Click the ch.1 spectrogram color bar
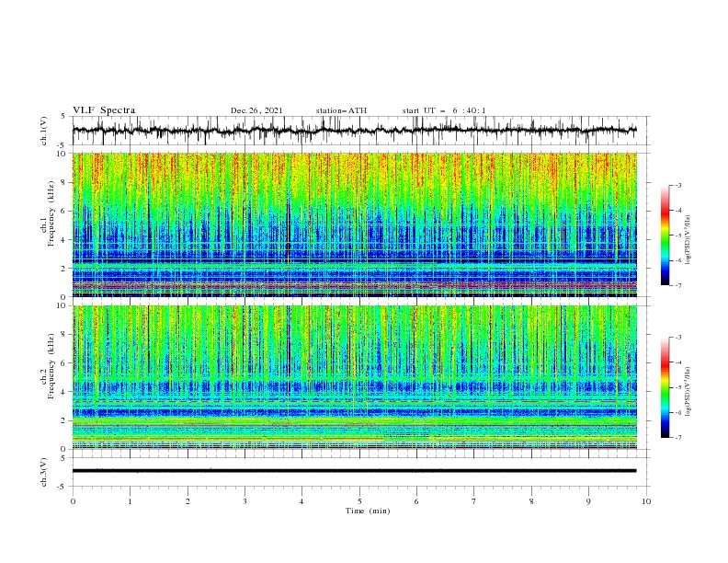Viewport: 728px width, 563px height. tap(665, 236)
